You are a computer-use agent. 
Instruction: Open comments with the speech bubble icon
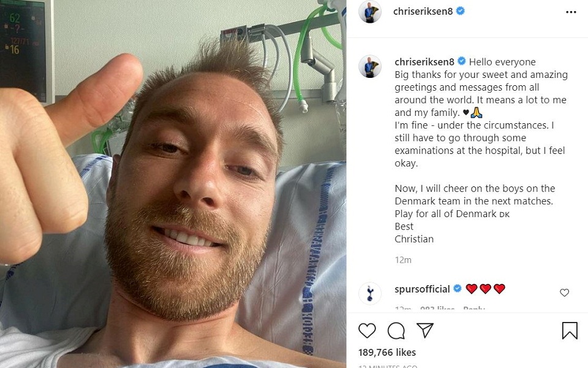[396, 331]
